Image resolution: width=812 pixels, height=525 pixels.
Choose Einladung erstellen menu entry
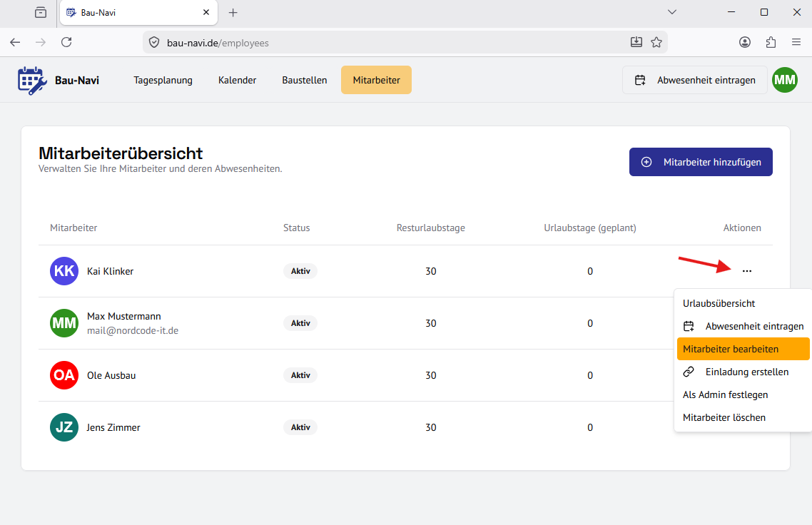[743, 372]
